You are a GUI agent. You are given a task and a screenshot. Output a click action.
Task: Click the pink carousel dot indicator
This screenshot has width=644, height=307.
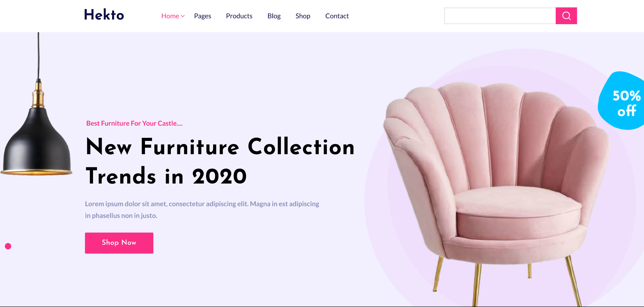(8, 246)
